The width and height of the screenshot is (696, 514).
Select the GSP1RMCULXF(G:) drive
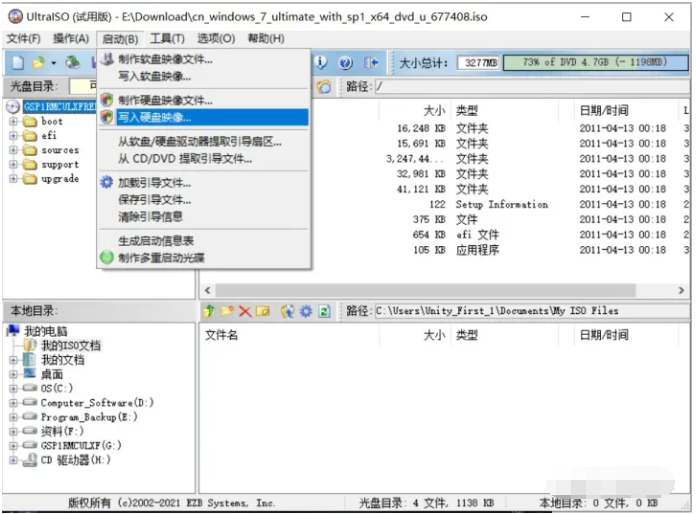tap(81, 446)
